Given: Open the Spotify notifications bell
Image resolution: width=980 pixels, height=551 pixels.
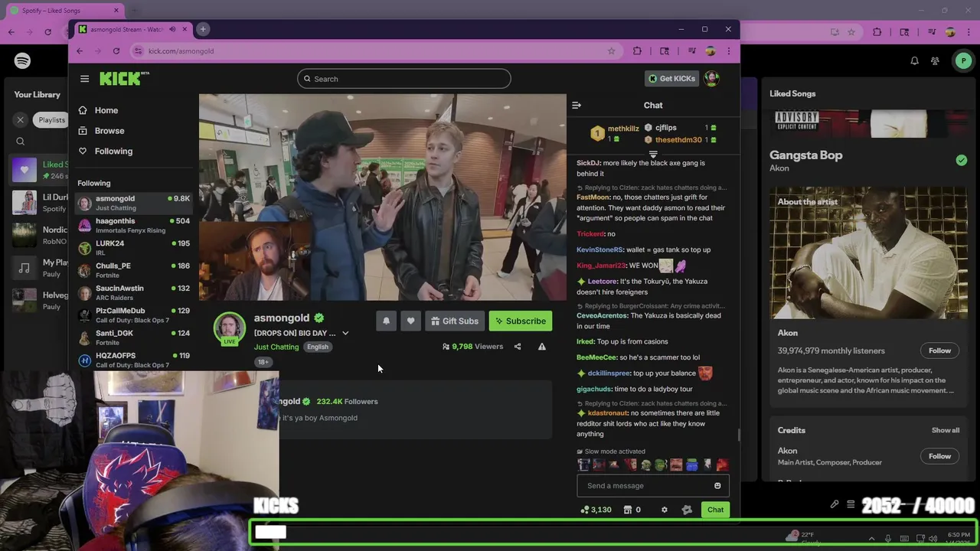Looking at the screenshot, I should pos(914,61).
